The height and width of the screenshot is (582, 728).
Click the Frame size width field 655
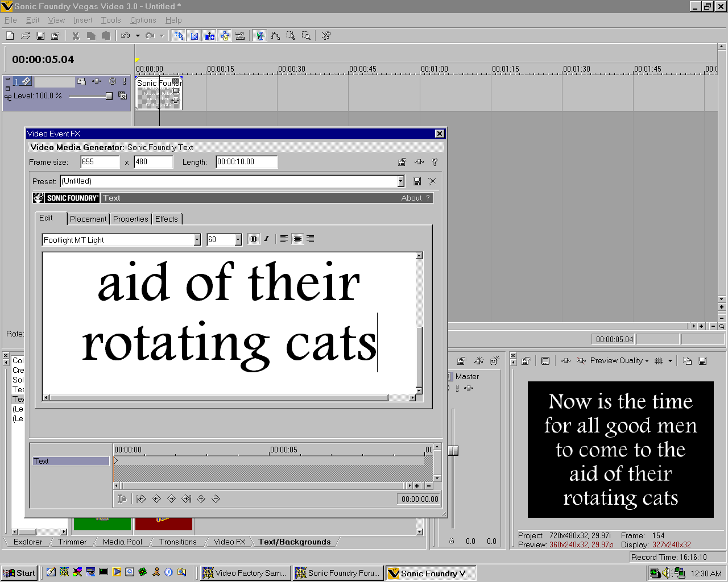[x=100, y=162]
